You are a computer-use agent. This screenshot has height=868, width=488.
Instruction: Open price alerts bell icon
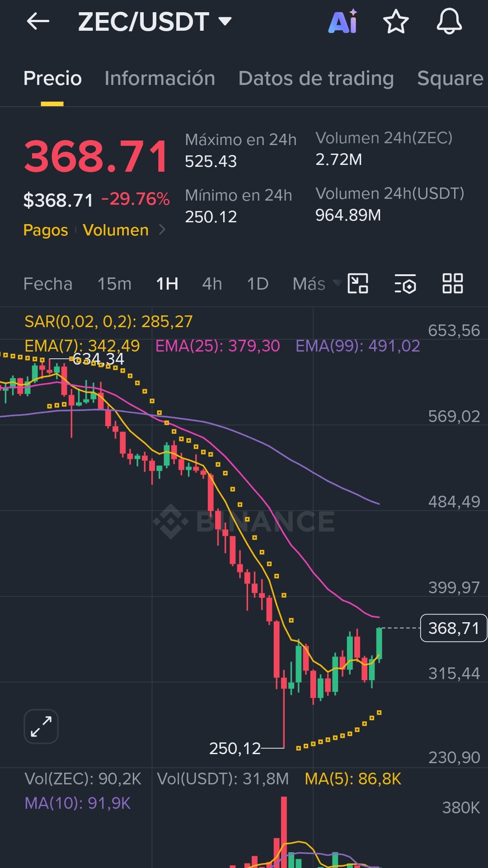(x=449, y=21)
